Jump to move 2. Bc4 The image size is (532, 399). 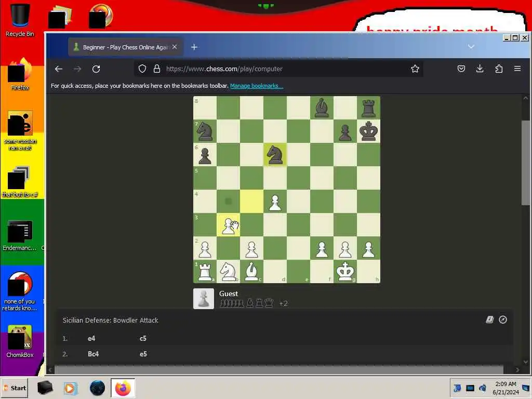(94, 354)
